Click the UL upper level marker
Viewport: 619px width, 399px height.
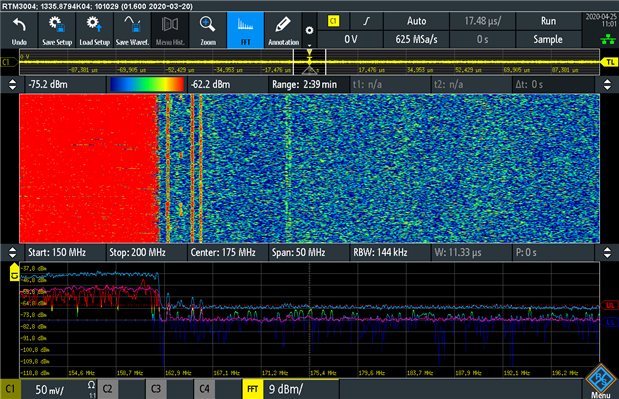(x=610, y=305)
